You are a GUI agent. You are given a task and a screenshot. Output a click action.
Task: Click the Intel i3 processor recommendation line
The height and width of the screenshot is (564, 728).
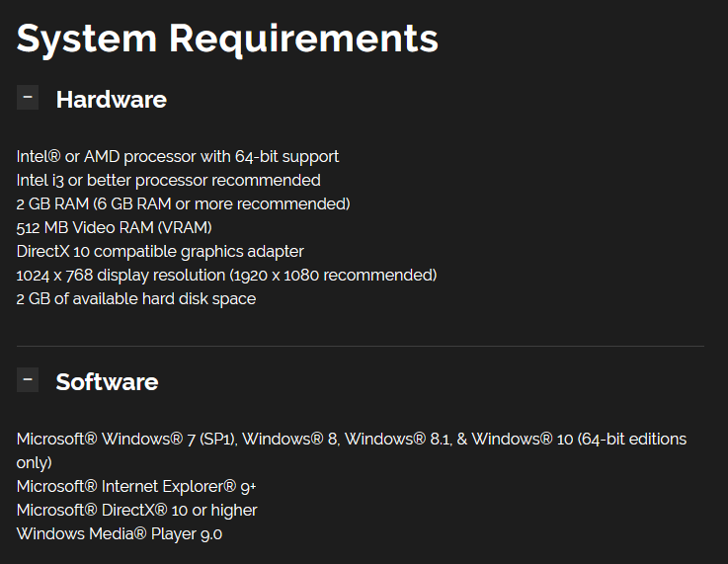click(x=169, y=180)
